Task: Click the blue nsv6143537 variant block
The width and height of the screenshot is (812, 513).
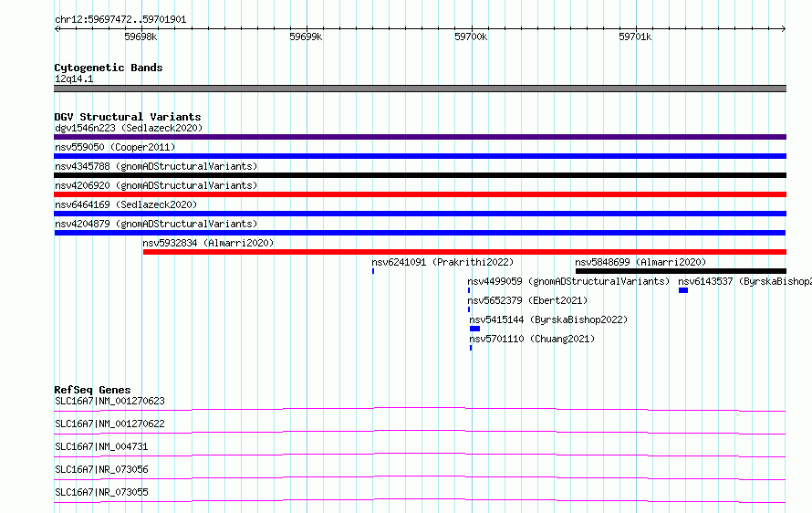Action: [683, 290]
